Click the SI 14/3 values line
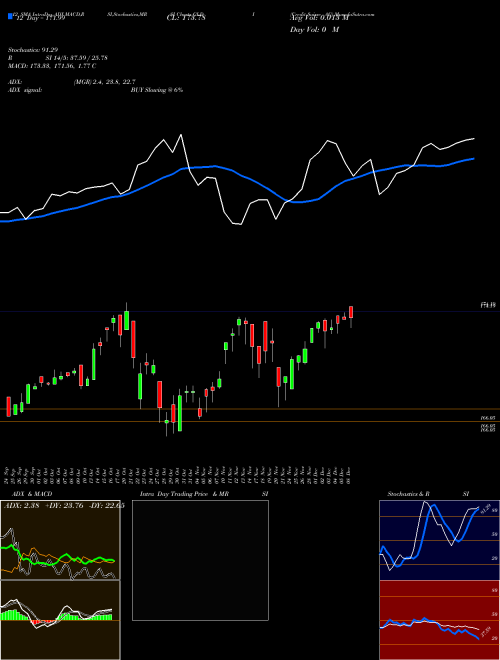This screenshot has width=500, height=660. pyautogui.click(x=77, y=58)
